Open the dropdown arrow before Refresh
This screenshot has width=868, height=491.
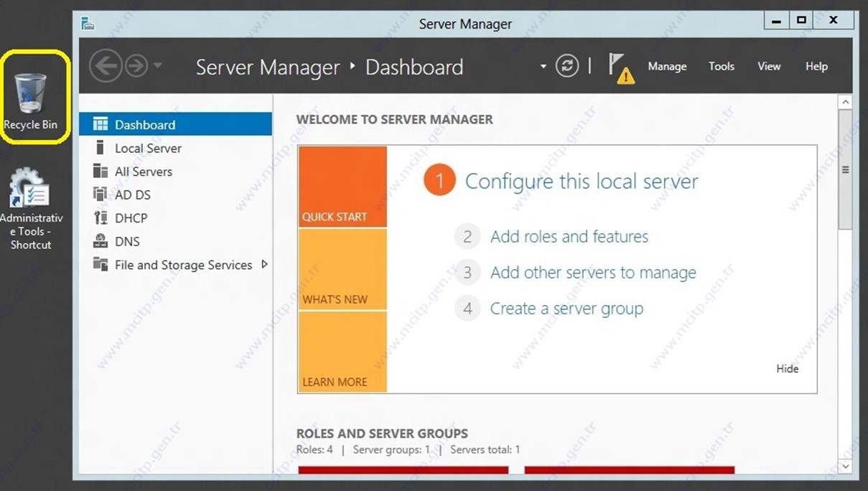point(543,67)
